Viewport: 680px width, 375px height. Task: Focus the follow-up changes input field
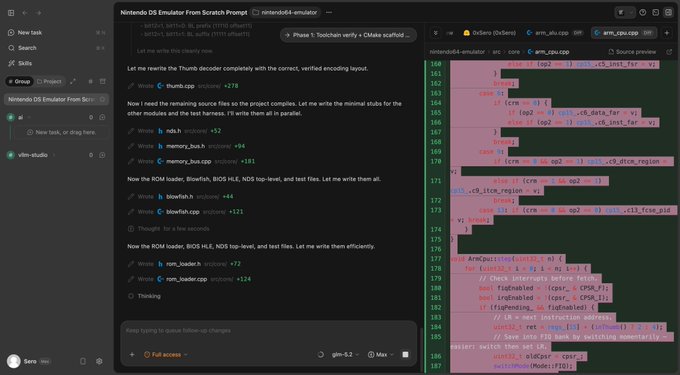coord(268,331)
